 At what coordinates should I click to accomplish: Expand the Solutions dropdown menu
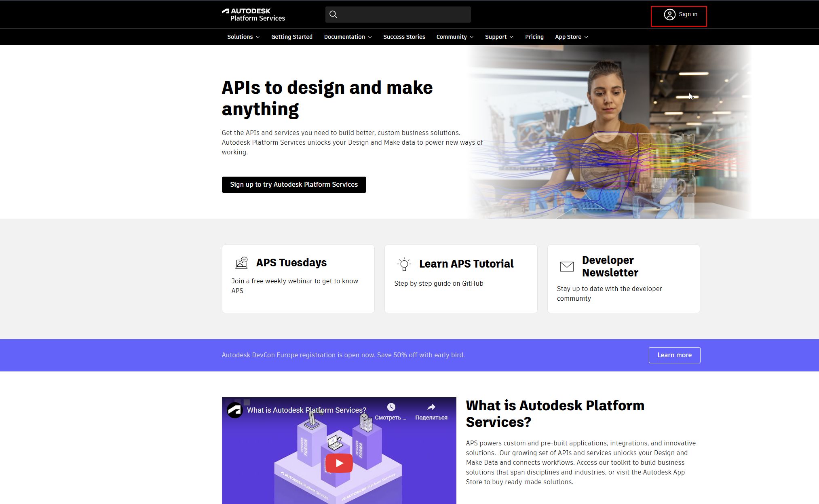pos(243,37)
